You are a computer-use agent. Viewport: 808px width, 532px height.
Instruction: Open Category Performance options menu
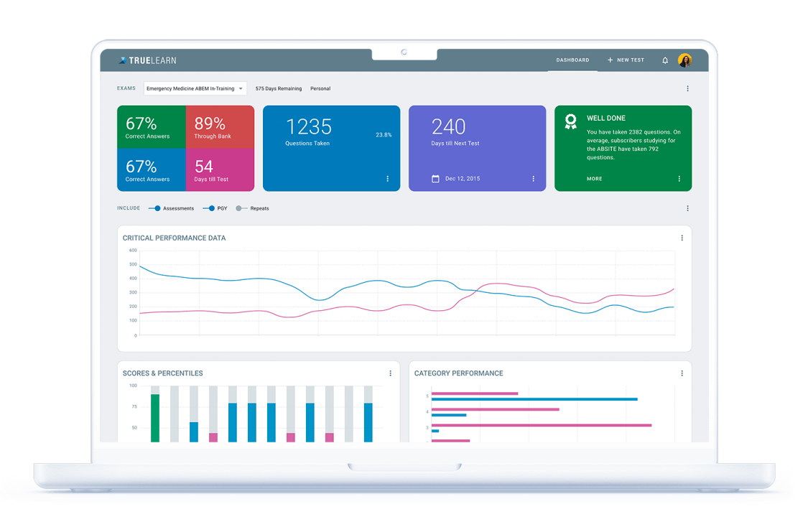point(682,373)
